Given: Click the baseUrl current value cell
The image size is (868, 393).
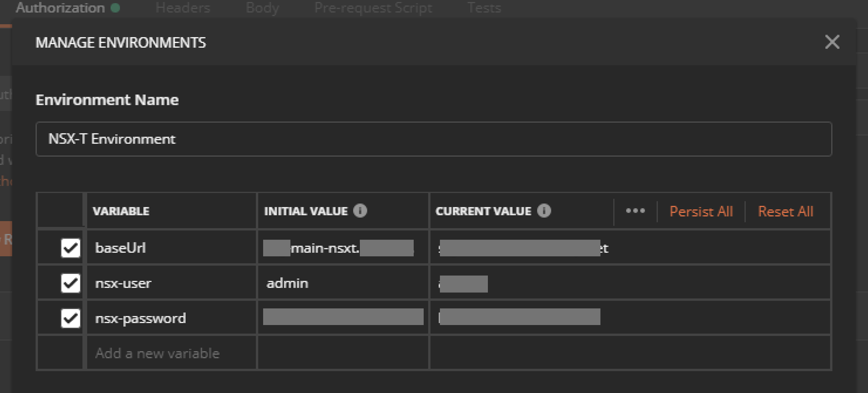Looking at the screenshot, I should (630, 247).
